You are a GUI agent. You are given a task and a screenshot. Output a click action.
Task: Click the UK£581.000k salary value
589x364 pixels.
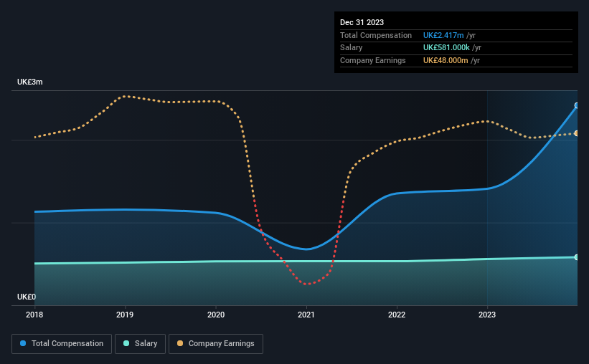[x=446, y=48]
